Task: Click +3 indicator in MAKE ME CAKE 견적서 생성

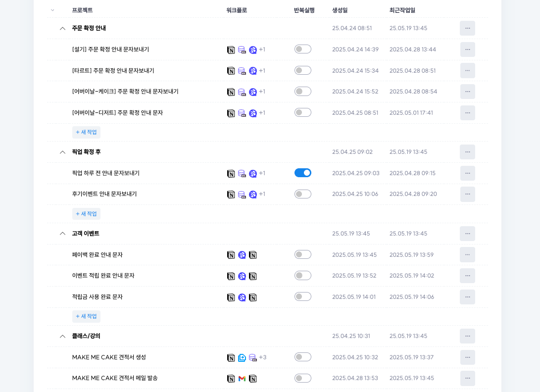Action: tap(263, 357)
